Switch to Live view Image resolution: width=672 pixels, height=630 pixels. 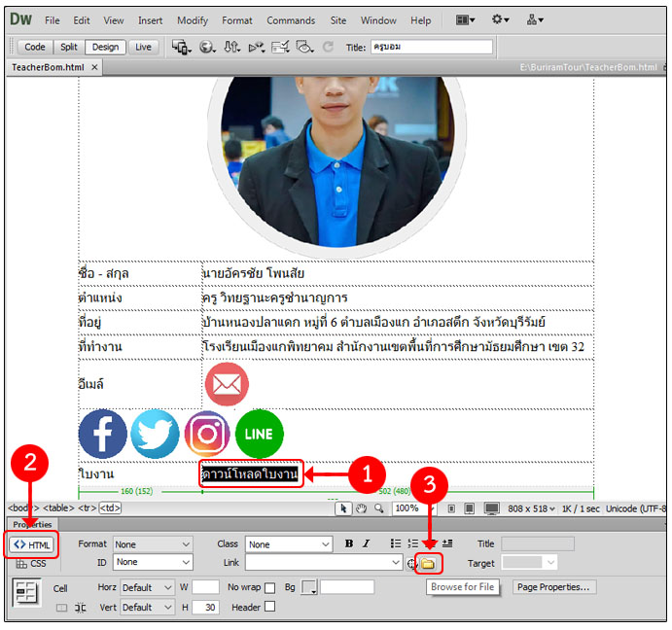coord(143,47)
